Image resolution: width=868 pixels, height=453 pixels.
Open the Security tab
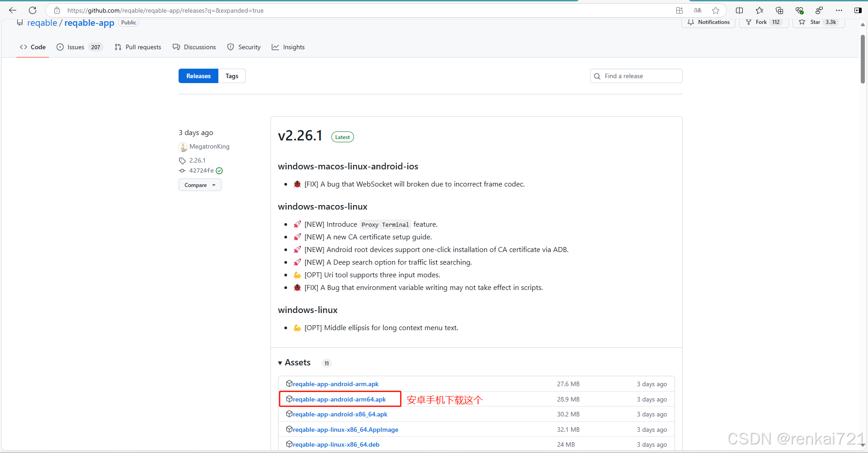pyautogui.click(x=244, y=47)
